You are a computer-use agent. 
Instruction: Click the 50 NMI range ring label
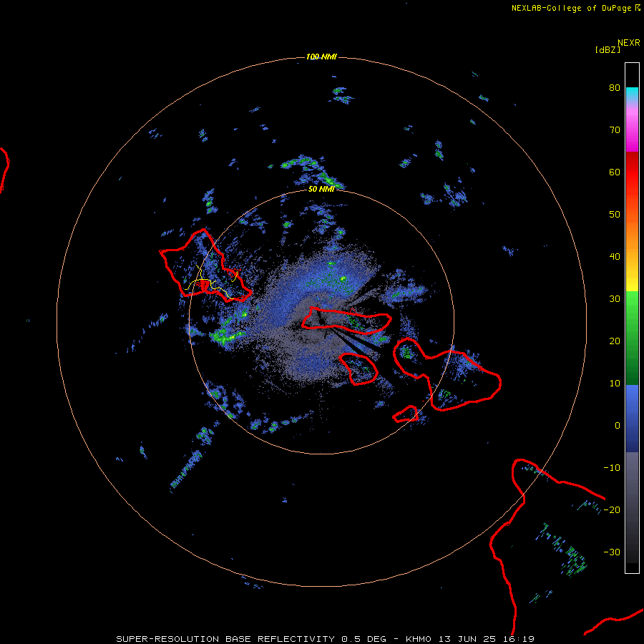321,189
